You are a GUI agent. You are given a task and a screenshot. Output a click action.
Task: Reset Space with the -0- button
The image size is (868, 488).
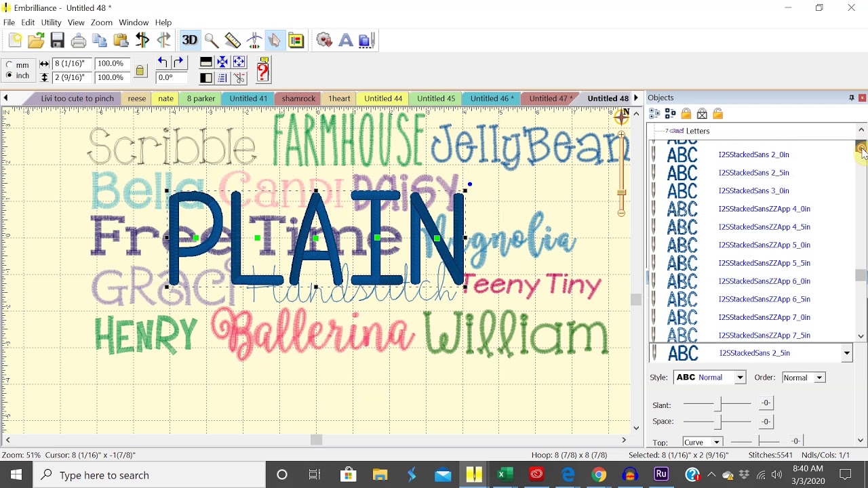pos(766,422)
